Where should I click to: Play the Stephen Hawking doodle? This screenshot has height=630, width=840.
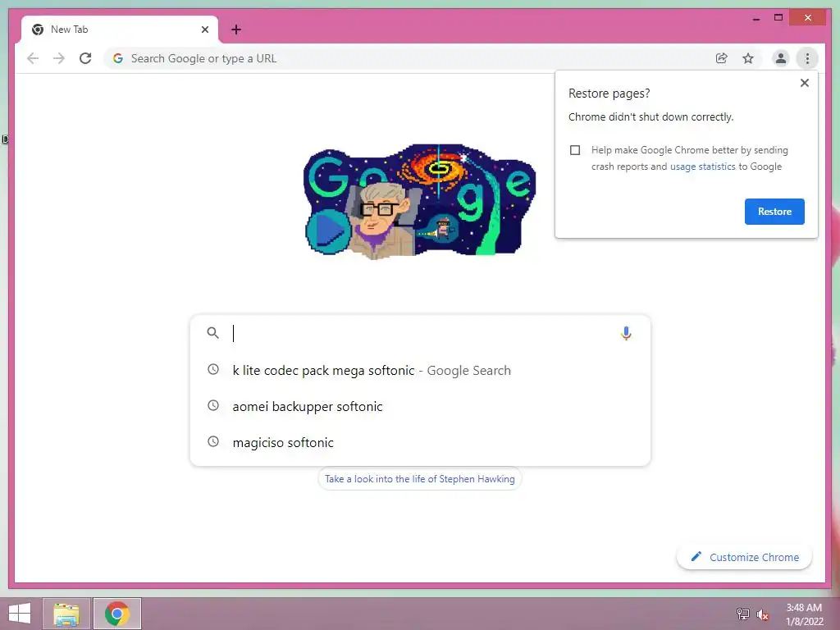click(328, 231)
